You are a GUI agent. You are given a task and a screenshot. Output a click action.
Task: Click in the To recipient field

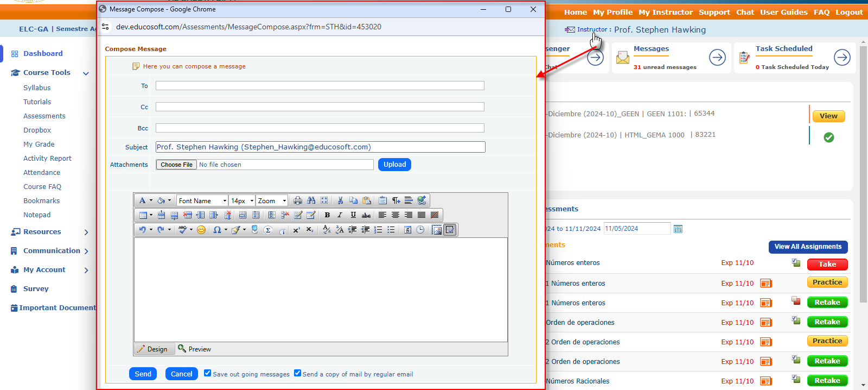point(320,86)
